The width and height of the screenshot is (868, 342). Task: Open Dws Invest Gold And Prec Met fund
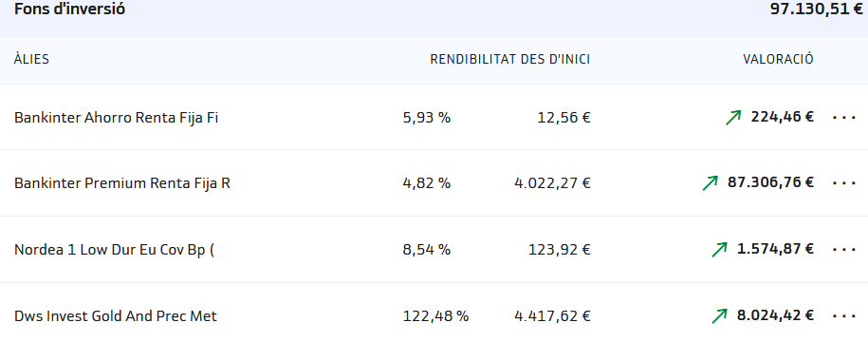click(x=116, y=316)
